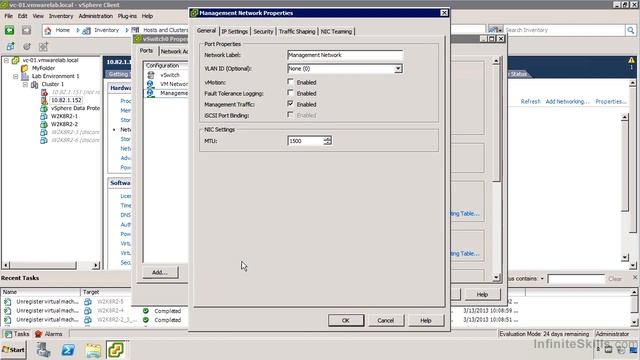
Task: Click the vc-01.vmwarelab.local vCenter icon
Action: 16,60
